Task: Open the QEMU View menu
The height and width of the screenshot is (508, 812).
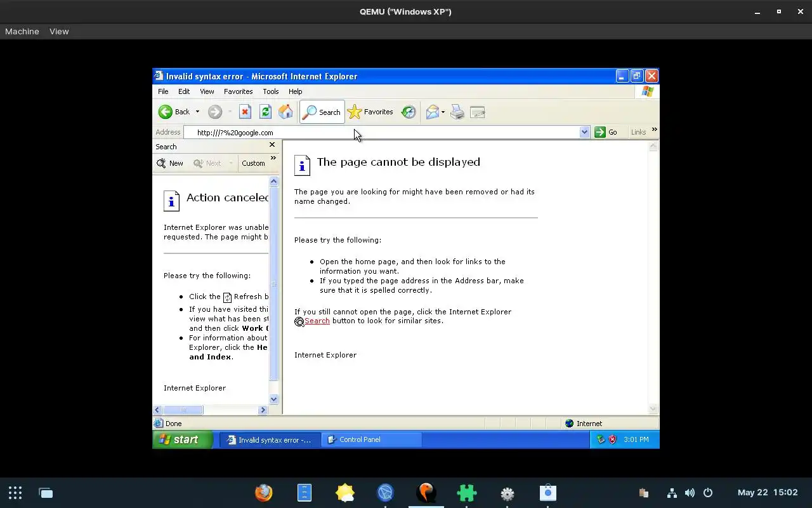Action: tap(59, 31)
